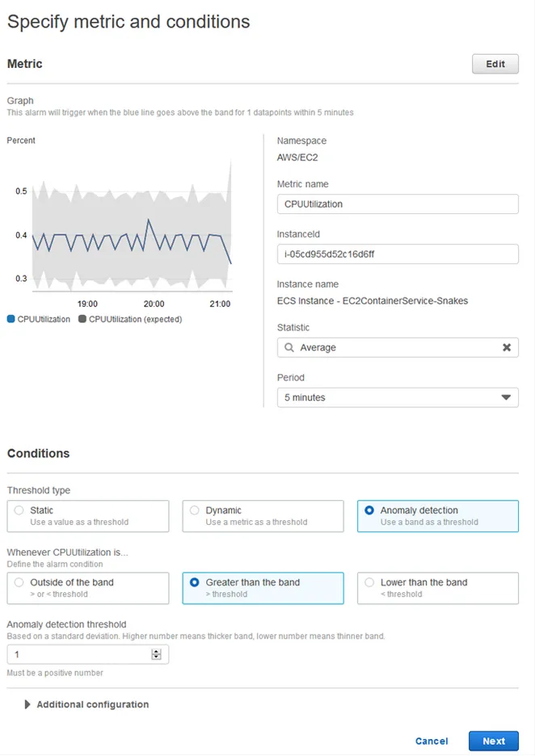Clear the Average statistic with the X icon
Viewport: 535px width, 756px height.
(507, 347)
